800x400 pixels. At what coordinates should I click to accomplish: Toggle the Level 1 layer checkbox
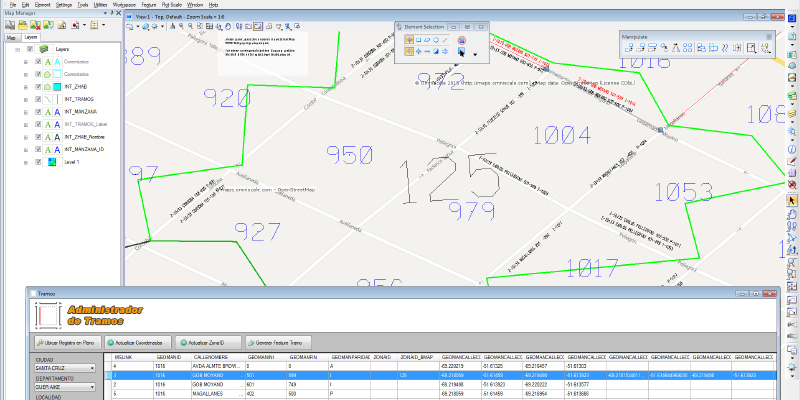pos(38,160)
